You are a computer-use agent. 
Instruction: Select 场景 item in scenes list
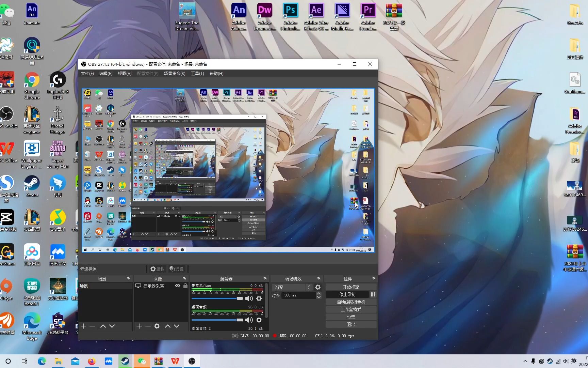105,286
